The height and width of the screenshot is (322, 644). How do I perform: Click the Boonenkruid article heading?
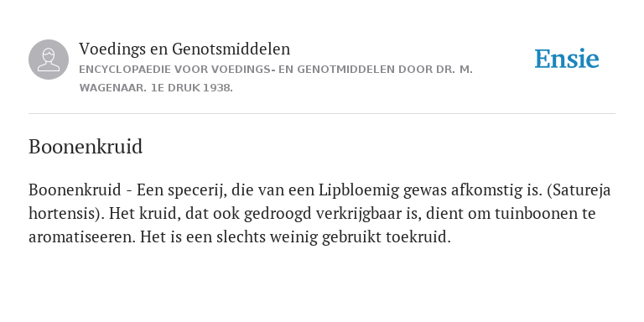pyautogui.click(x=86, y=147)
